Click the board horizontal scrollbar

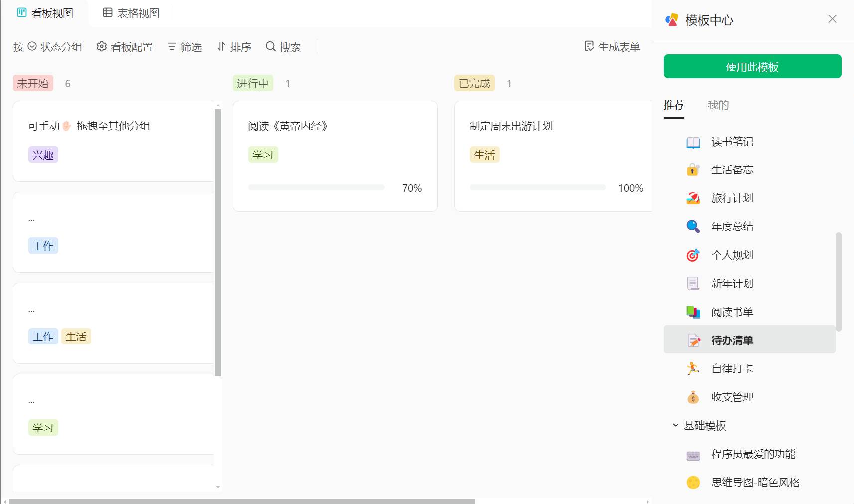tap(242, 501)
